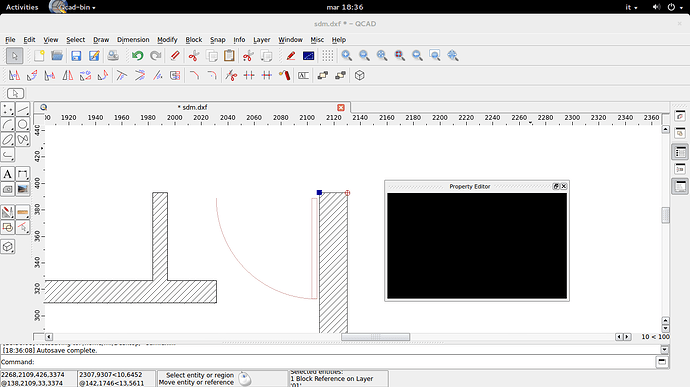690x387 pixels.
Task: Zoom in with the plus magnifier
Action: (x=347, y=56)
